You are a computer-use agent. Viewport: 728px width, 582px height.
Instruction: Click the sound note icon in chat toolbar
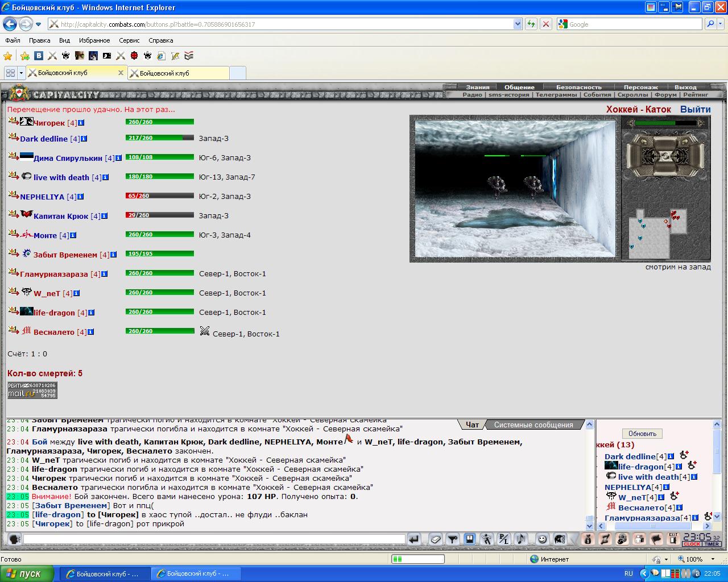[520, 539]
